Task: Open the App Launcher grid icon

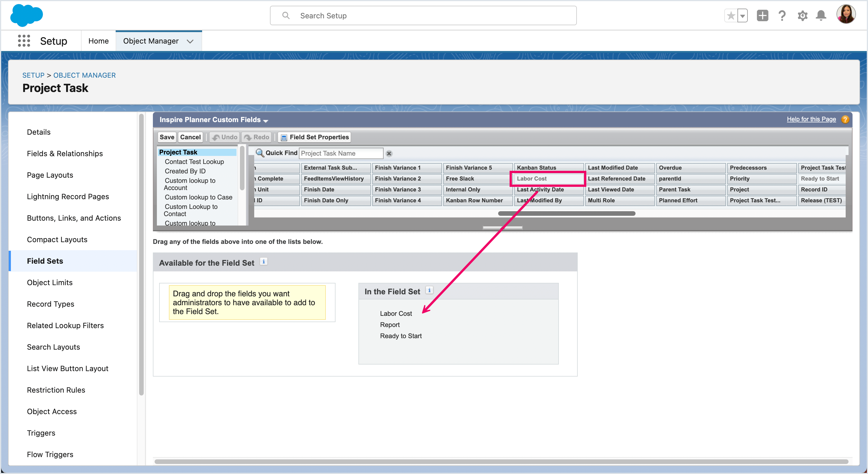Action: click(x=24, y=41)
